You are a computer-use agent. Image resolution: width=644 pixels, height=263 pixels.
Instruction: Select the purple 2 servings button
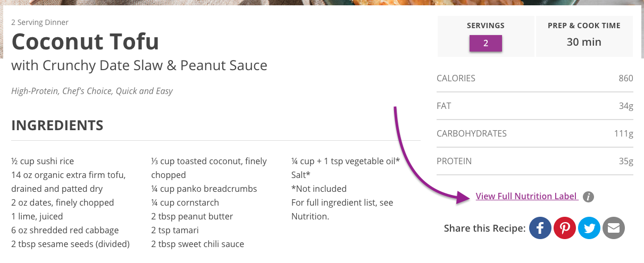point(486,44)
